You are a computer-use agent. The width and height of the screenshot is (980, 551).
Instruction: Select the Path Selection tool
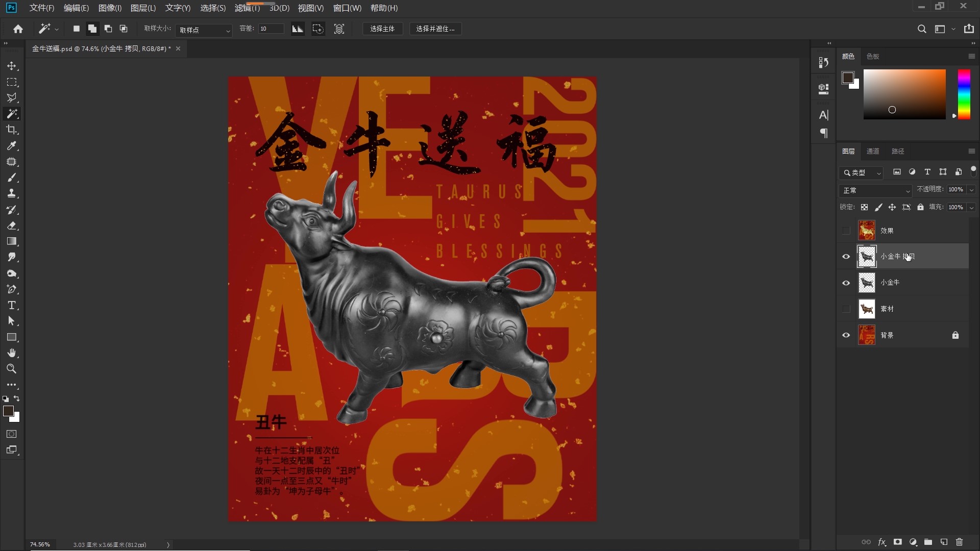[x=12, y=321]
